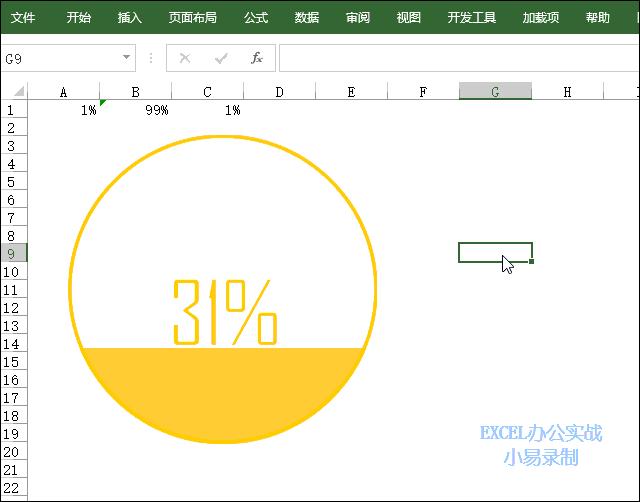
Task: Click the 31% label in the chart
Action: click(x=226, y=312)
